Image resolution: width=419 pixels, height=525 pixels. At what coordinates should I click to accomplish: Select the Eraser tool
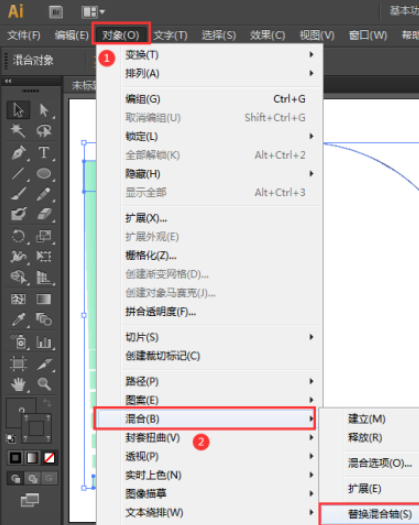(44, 214)
